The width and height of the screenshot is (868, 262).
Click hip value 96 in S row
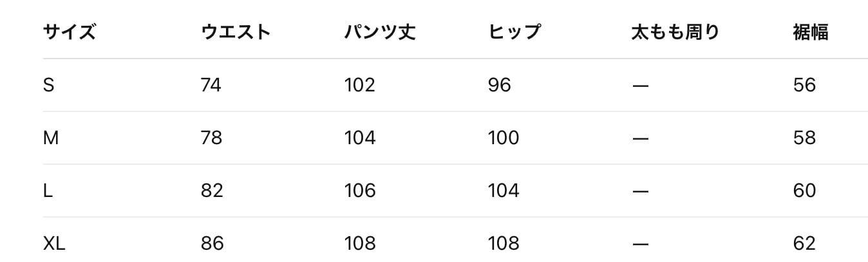[500, 85]
